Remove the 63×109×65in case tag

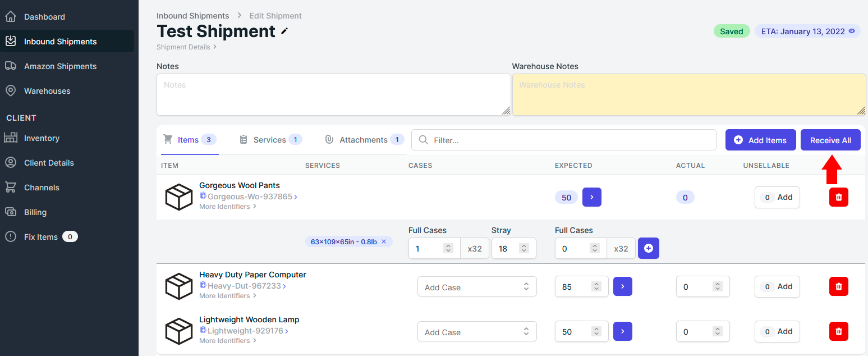384,241
